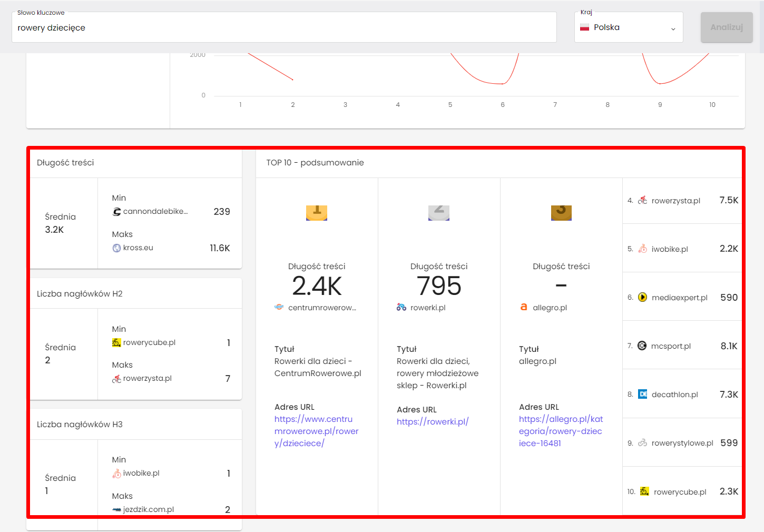Click the rowerystylowe.pl icon in rank 9
The width and height of the screenshot is (764, 532).
[643, 443]
